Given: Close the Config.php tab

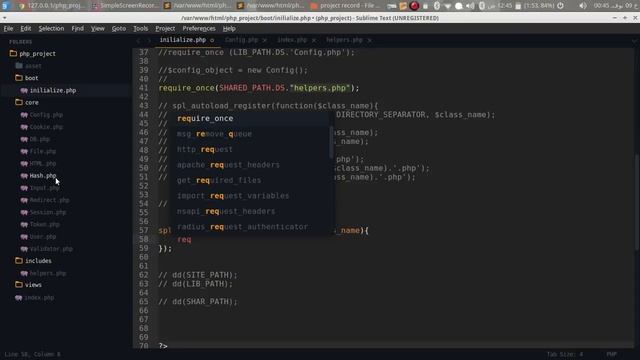Looking at the screenshot, I should pos(264,40).
